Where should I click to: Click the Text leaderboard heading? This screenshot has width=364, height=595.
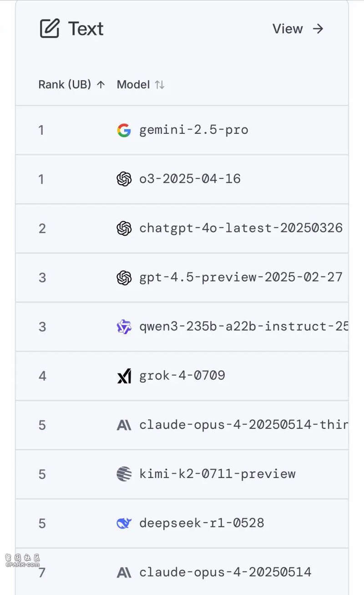click(x=86, y=29)
